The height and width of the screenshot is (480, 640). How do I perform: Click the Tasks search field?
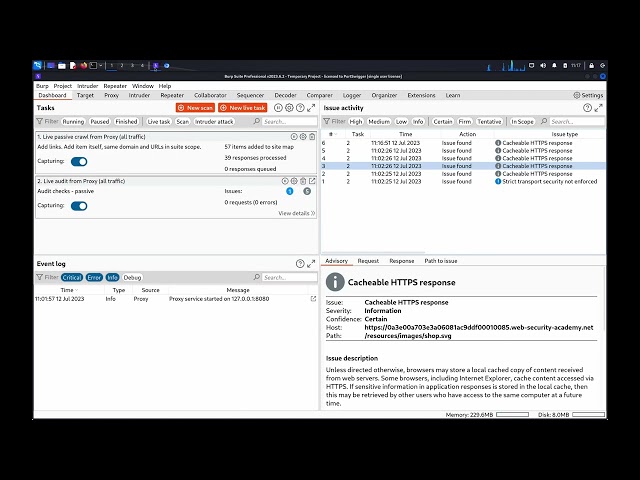click(x=290, y=122)
